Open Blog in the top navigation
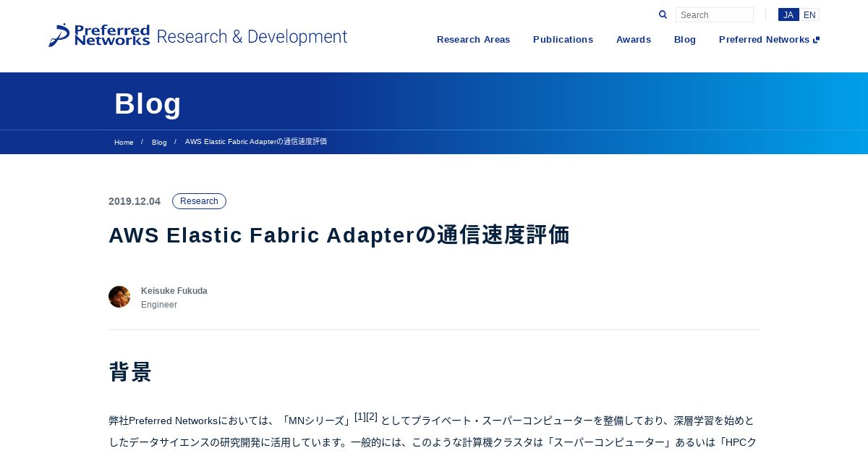Viewport: 868px width, 456px height. tap(685, 40)
